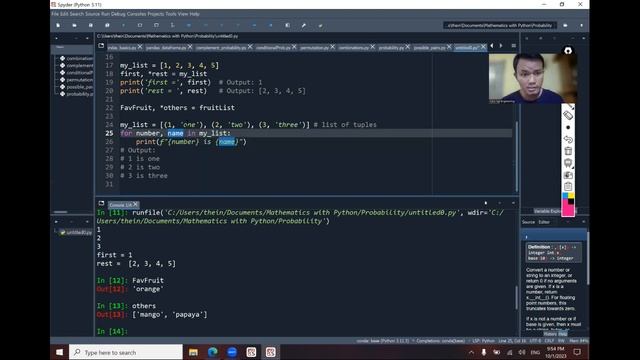Change to parent directory icon
Viewport: 640px width, 360px height.
[582, 25]
